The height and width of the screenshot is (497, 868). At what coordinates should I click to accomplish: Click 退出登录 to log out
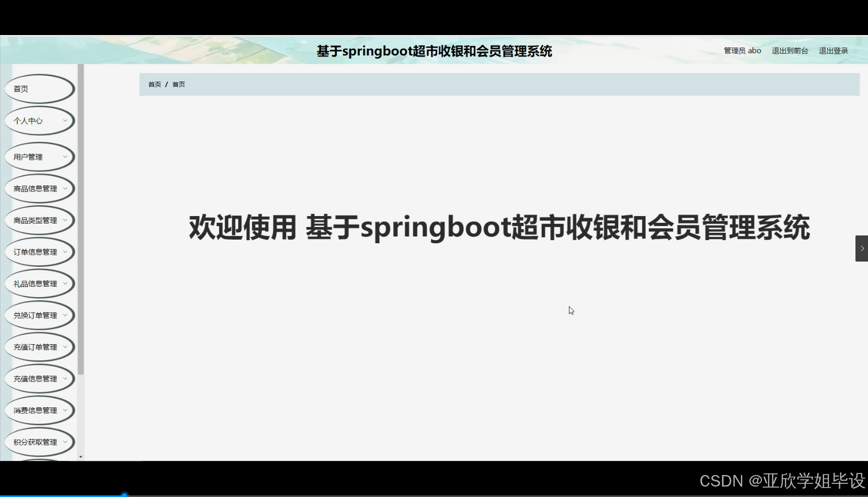click(832, 50)
